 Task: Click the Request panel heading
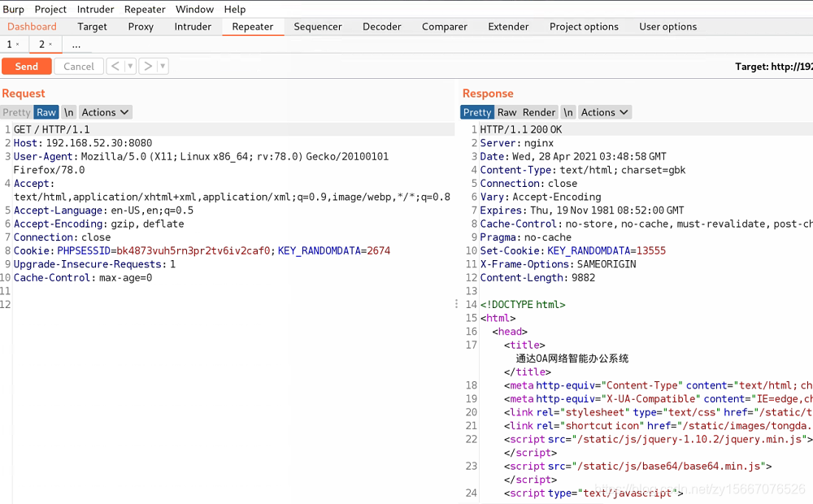click(24, 93)
